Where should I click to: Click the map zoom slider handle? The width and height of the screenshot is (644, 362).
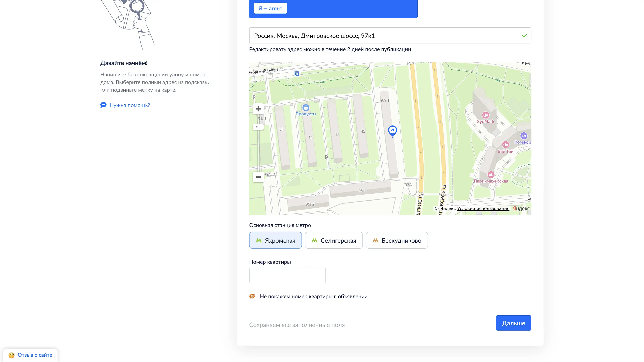coord(258,127)
